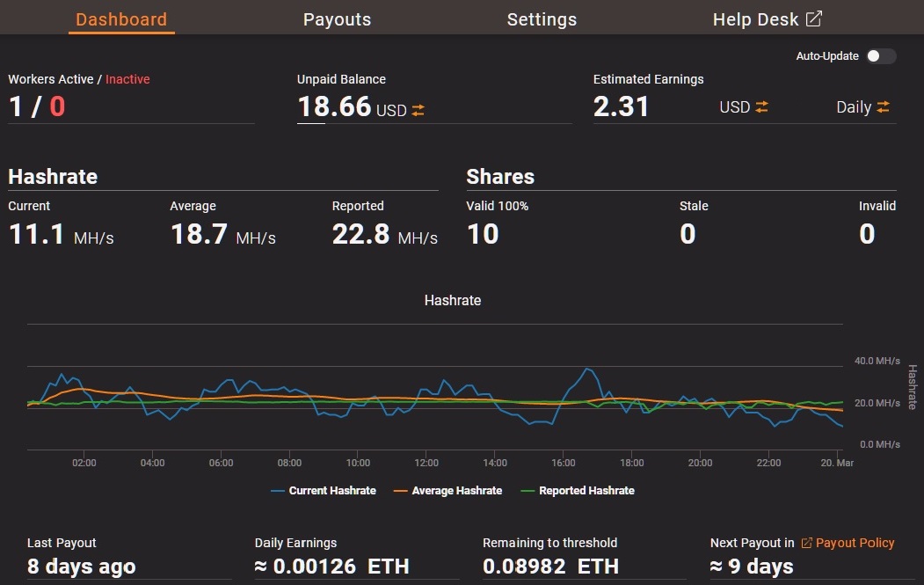Click the 16:00 label on the chart time axis
This screenshot has width=924, height=585.
click(x=564, y=463)
